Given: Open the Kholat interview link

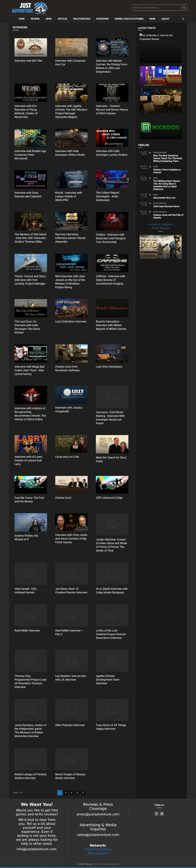Looking at the screenshot, I should [x=69, y=196].
